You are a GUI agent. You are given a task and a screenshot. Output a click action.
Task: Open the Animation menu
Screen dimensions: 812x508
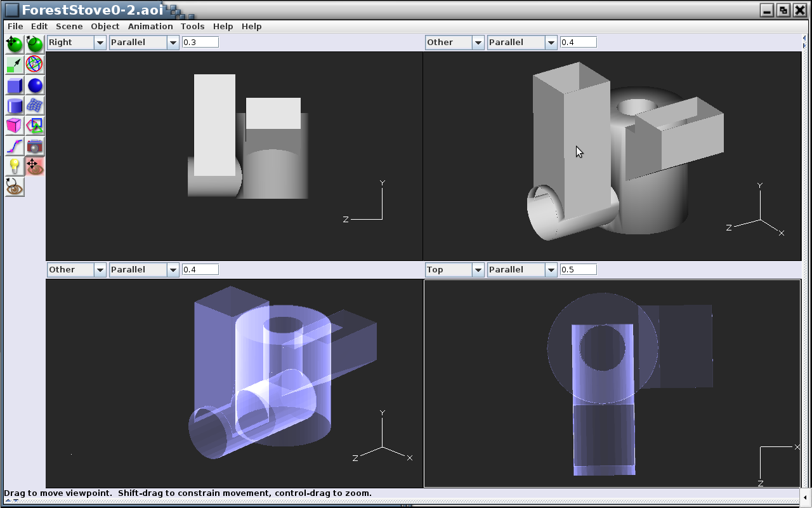pyautogui.click(x=150, y=26)
